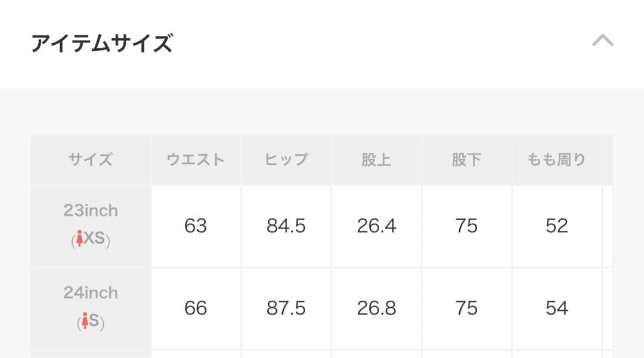Click hip value 87.5 cell
644x358 pixels.
(286, 308)
